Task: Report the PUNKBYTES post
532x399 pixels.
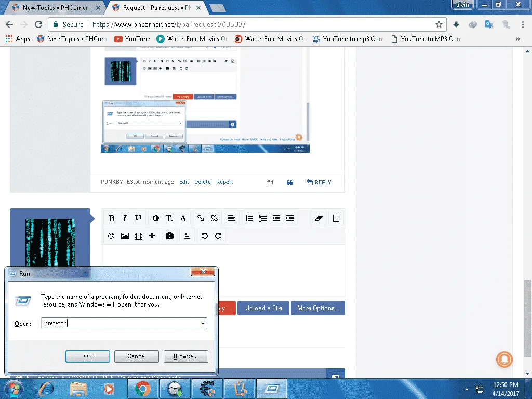Action: pyautogui.click(x=224, y=182)
